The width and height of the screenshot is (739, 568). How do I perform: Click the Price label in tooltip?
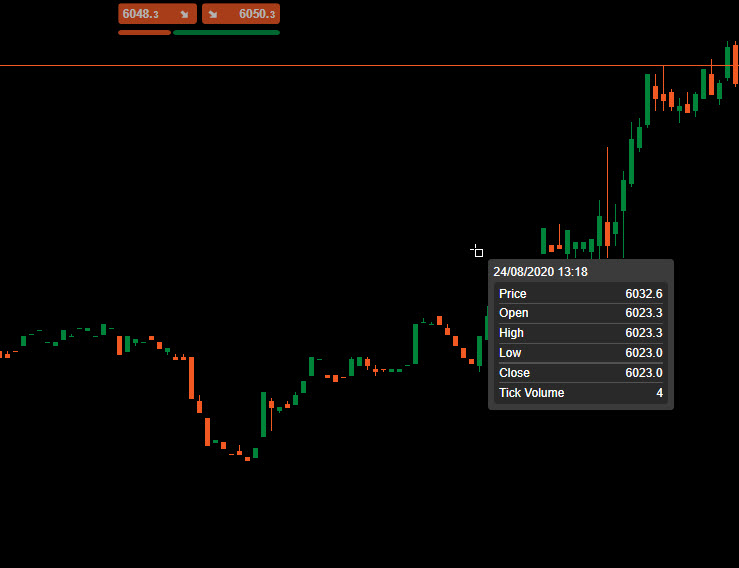pos(513,294)
